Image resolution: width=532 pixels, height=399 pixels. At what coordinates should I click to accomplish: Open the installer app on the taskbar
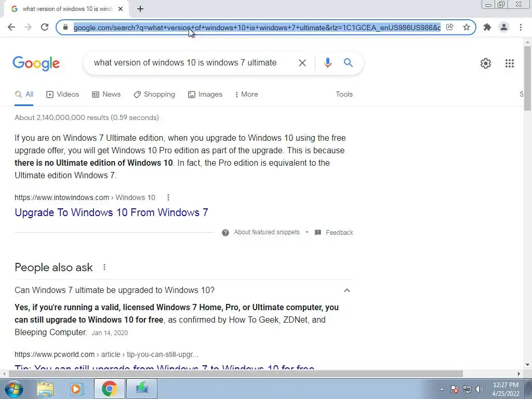(142, 389)
